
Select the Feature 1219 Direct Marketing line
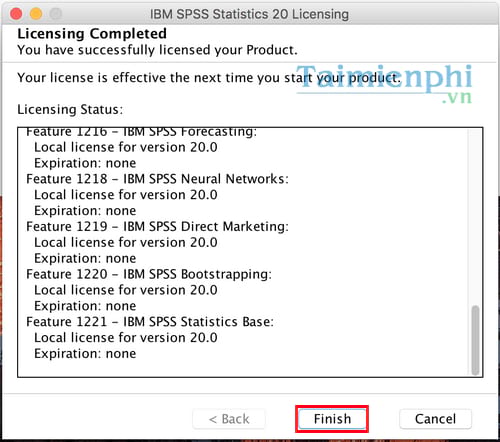coord(157,227)
